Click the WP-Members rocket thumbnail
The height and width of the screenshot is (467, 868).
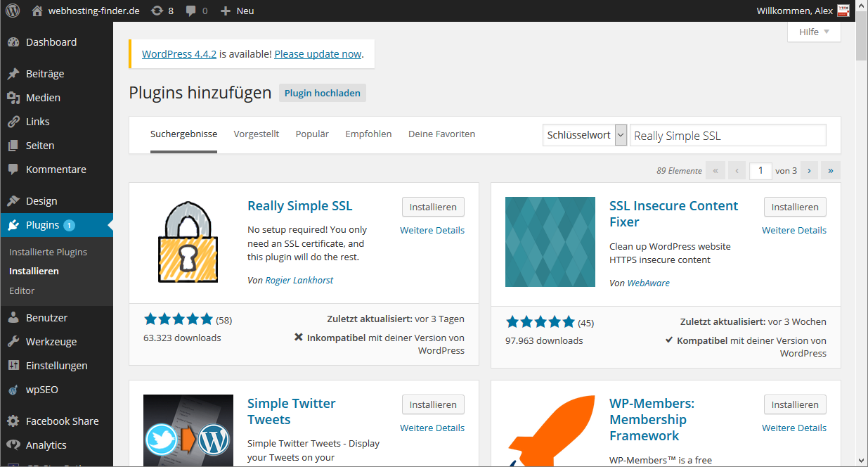[550, 430]
